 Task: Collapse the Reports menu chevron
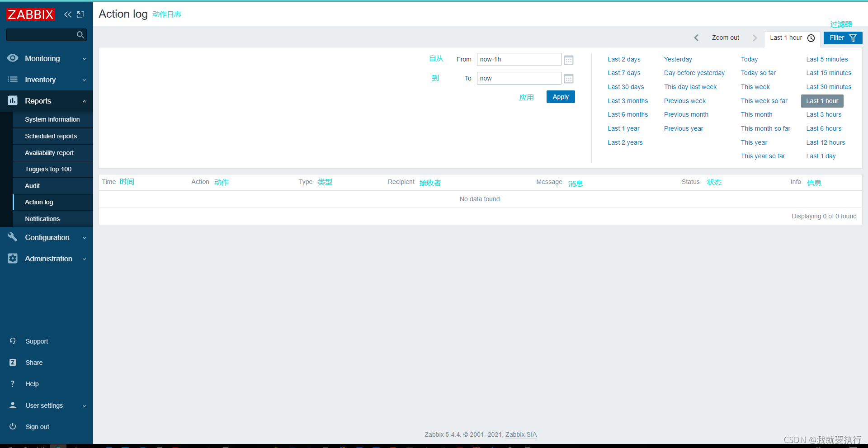point(84,101)
